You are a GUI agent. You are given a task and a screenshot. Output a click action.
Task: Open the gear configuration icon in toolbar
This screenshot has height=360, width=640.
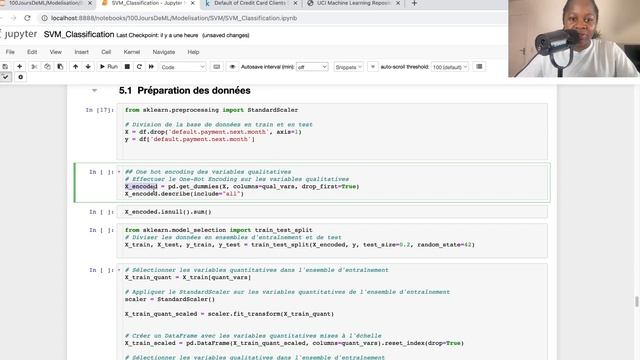20,77
